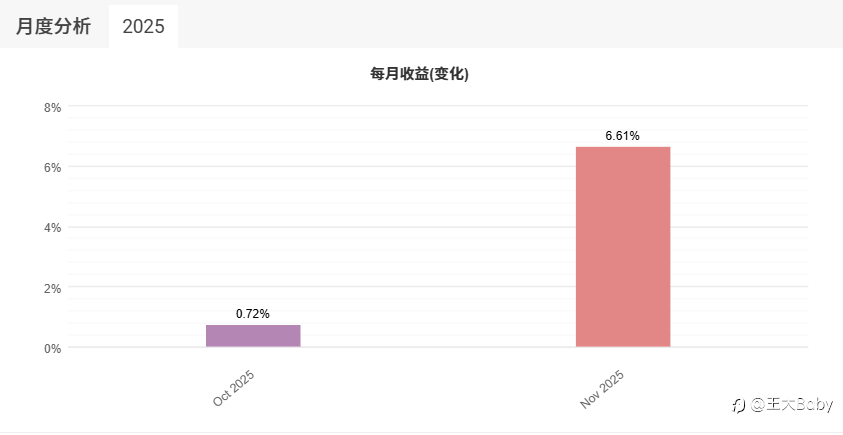Click the 2% y-axis label
This screenshot has height=435, width=843.
click(x=53, y=288)
